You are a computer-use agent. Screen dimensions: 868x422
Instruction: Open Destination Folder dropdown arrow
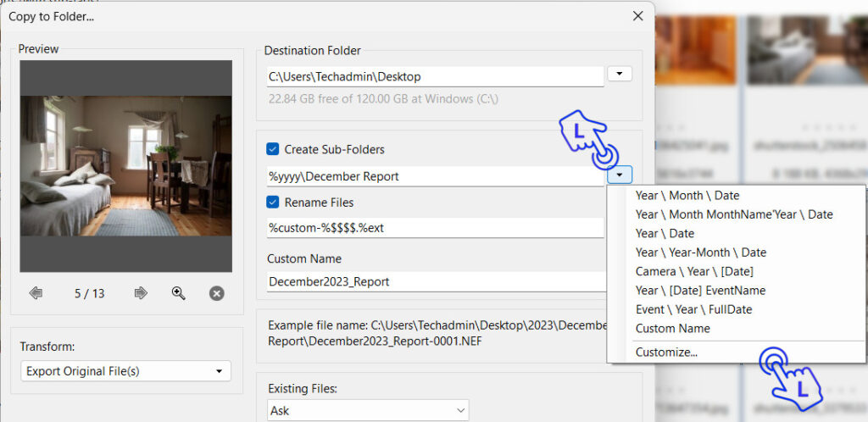pos(620,75)
